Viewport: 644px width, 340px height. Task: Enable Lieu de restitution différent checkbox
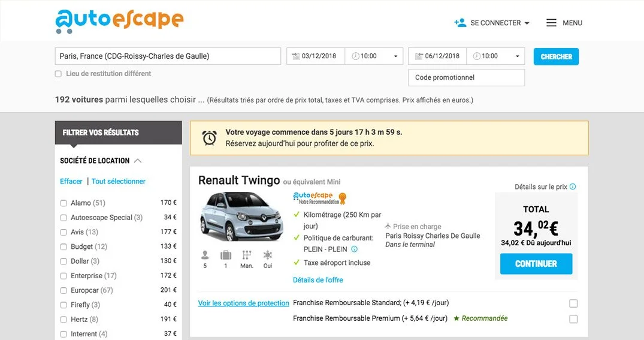[x=58, y=74]
